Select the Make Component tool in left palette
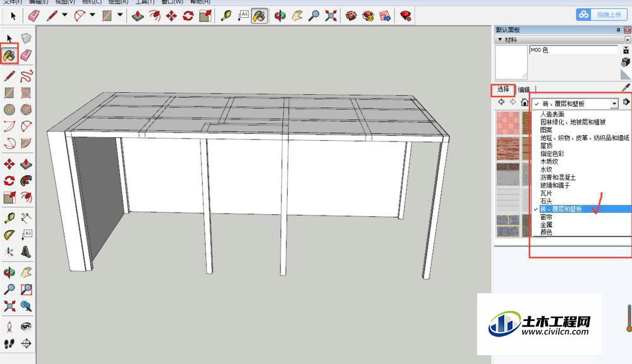 [26, 39]
